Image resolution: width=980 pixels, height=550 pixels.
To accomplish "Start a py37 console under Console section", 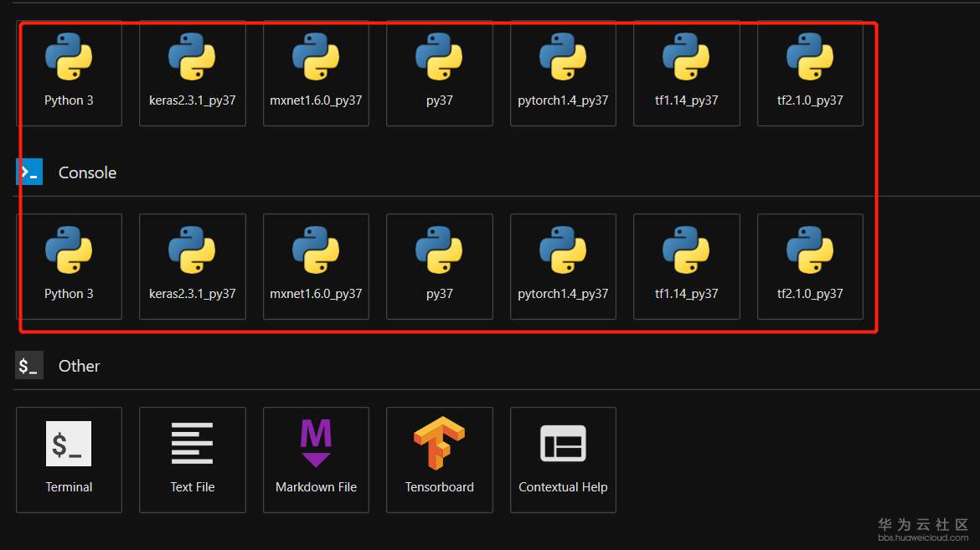I will coord(440,267).
